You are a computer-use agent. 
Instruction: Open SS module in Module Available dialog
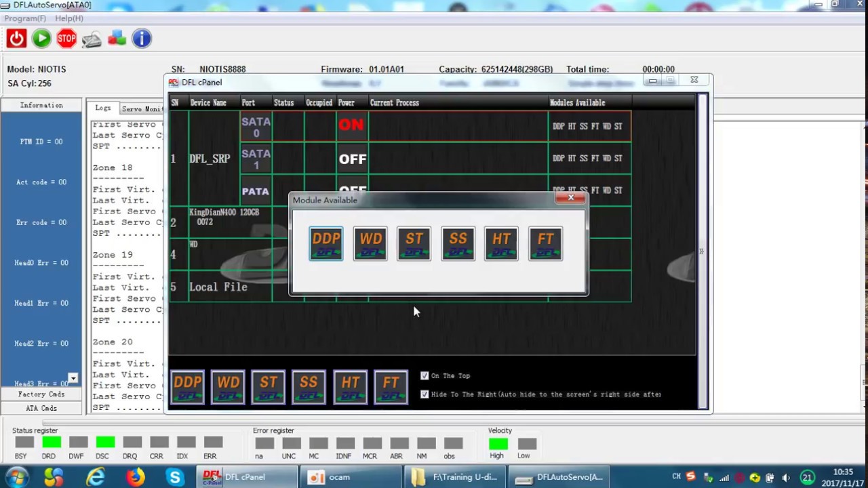pyautogui.click(x=458, y=244)
